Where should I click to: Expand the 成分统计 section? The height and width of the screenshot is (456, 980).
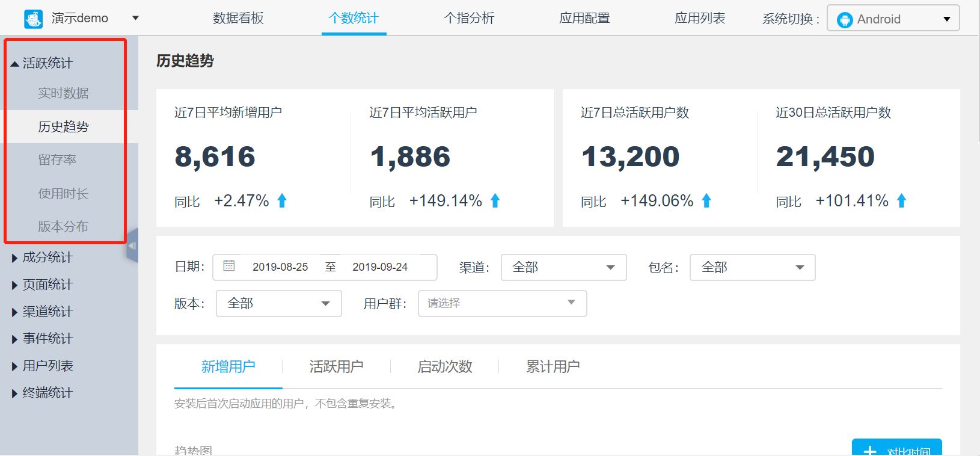42,257
